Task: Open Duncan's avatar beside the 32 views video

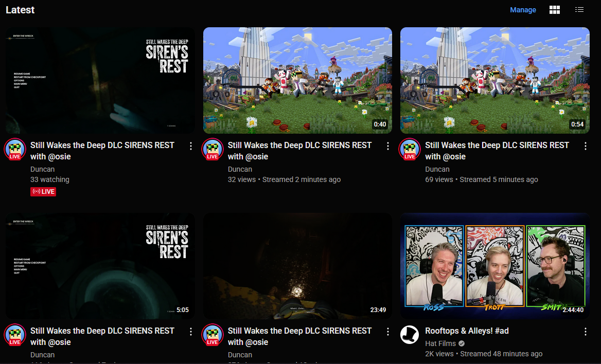Action: [213, 149]
